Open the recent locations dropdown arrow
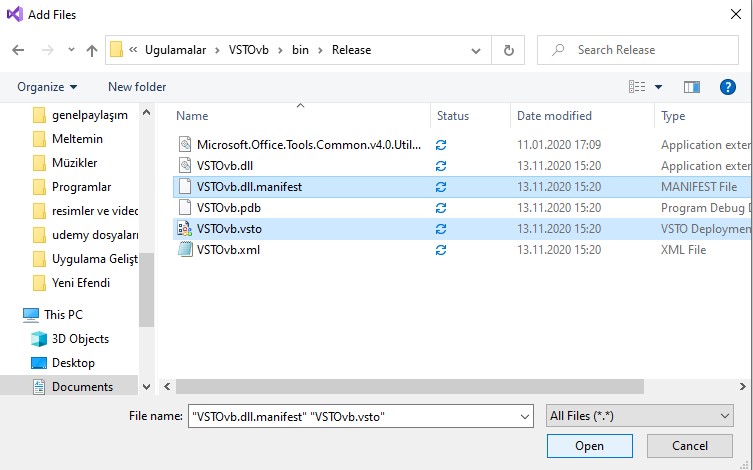This screenshot has height=470, width=753. pos(71,49)
